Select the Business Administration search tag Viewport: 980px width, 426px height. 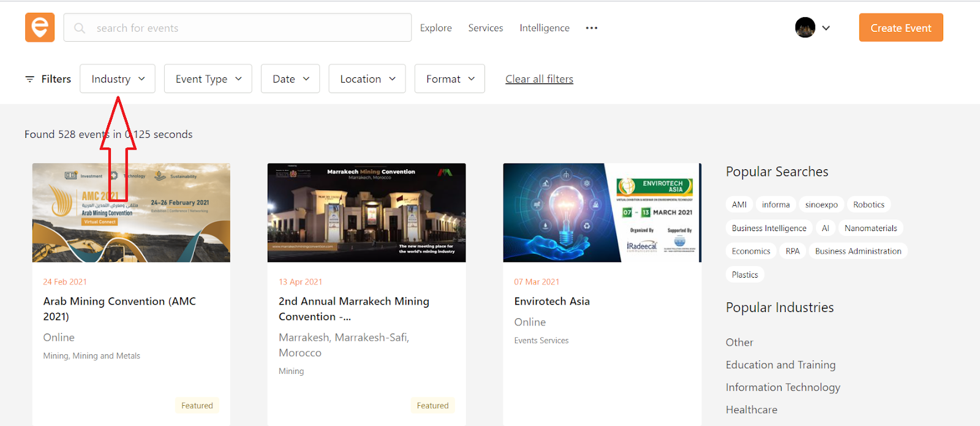[x=858, y=251]
